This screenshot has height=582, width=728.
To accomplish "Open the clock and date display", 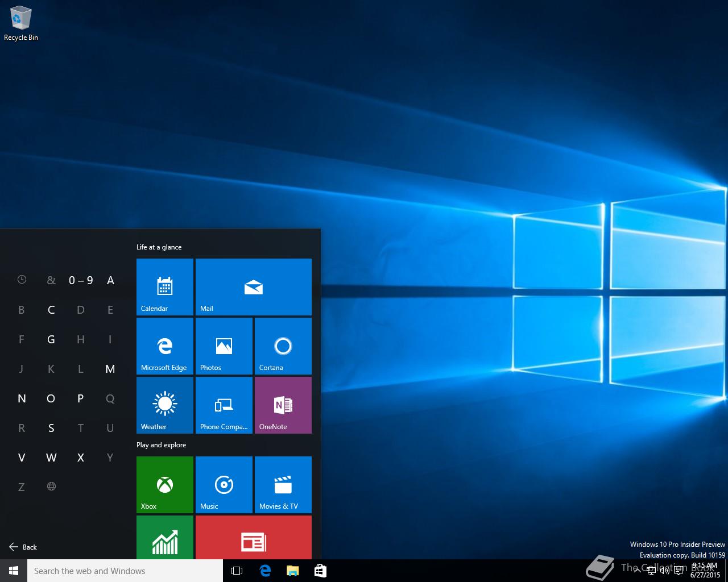I will pyautogui.click(x=705, y=571).
